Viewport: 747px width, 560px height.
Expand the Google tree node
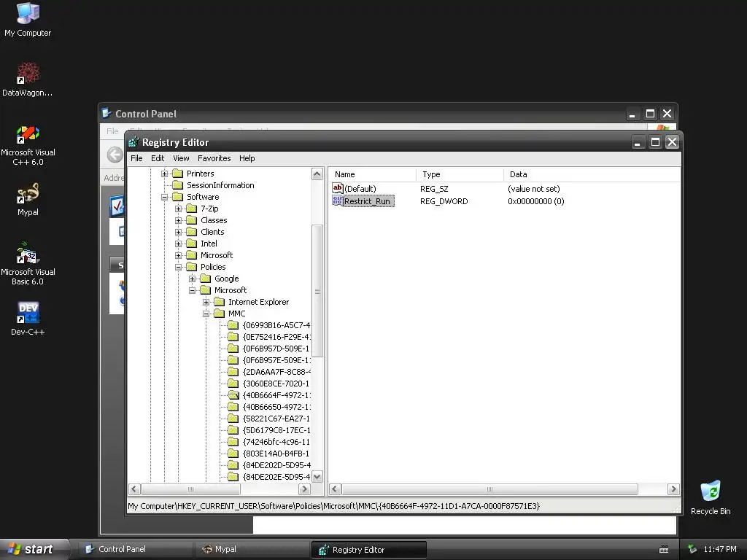[x=192, y=279]
